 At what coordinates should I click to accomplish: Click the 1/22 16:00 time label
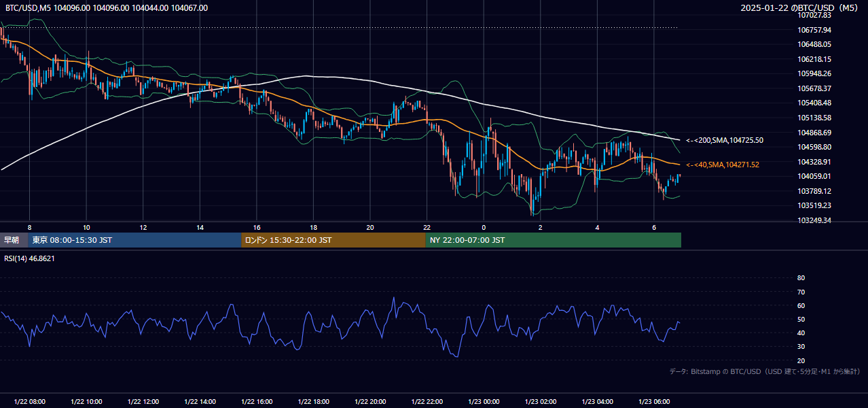(256, 402)
